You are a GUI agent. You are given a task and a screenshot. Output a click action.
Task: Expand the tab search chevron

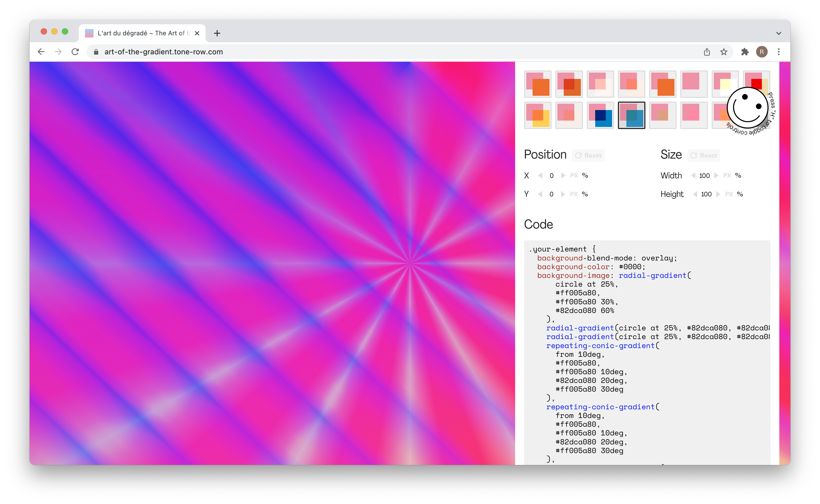[779, 33]
